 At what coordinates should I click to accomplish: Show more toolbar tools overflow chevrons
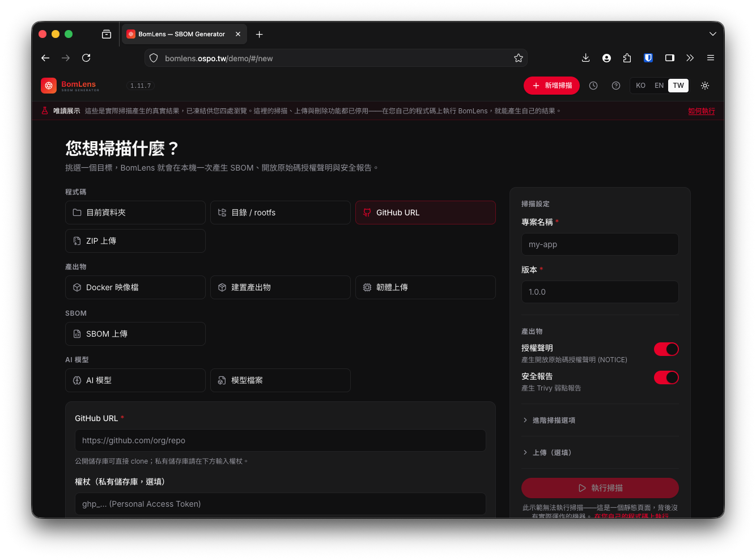(x=690, y=58)
